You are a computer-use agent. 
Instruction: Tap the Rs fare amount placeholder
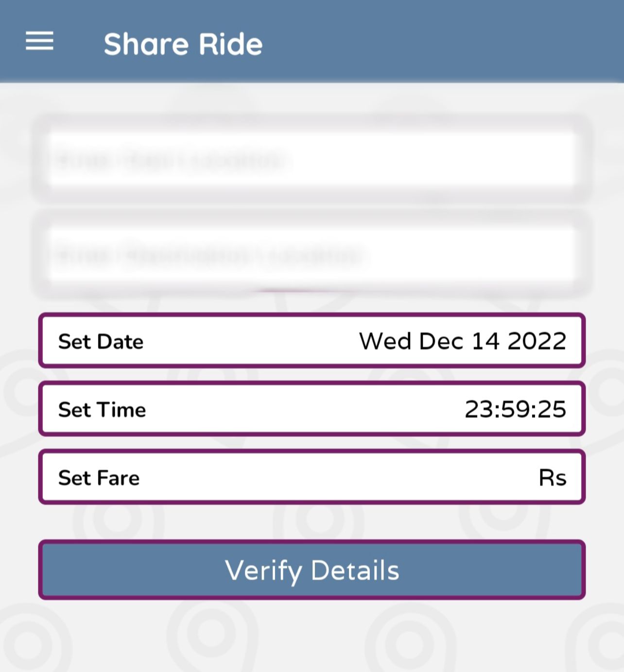[x=553, y=478]
